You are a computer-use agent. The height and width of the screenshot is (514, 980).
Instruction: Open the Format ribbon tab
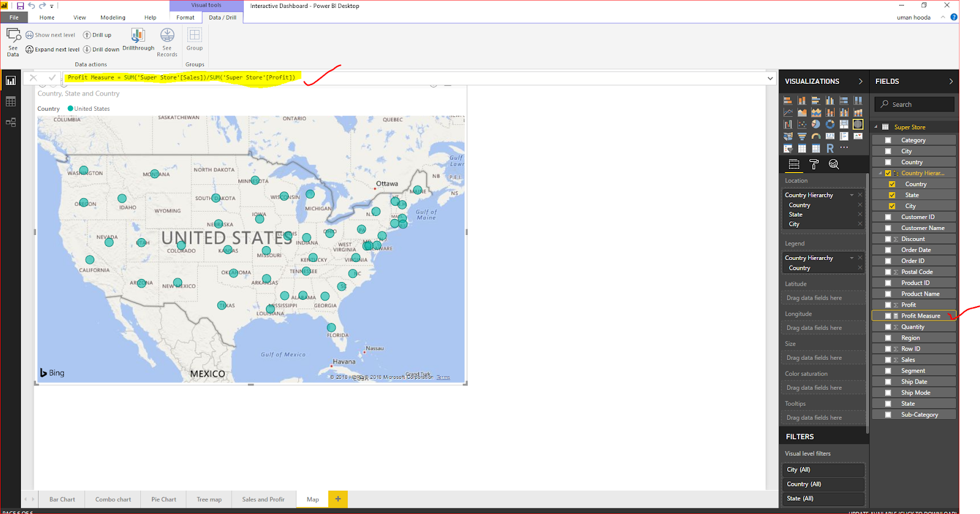(x=186, y=18)
